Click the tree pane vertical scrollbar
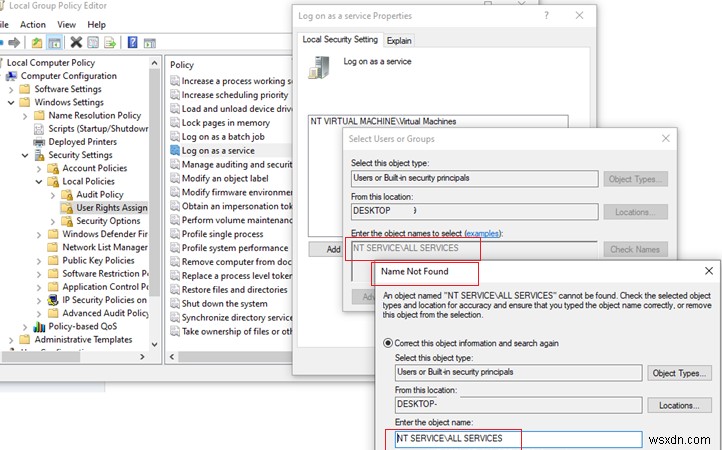722x450 pixels. click(x=154, y=203)
